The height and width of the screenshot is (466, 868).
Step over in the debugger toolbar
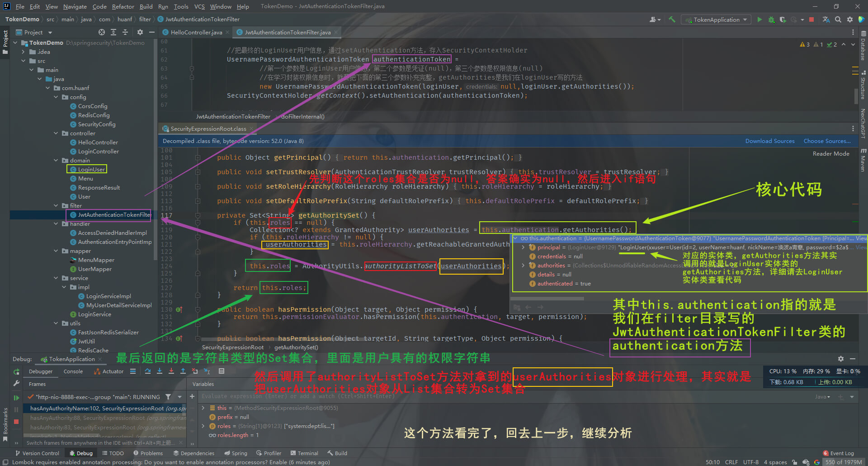[x=148, y=371]
